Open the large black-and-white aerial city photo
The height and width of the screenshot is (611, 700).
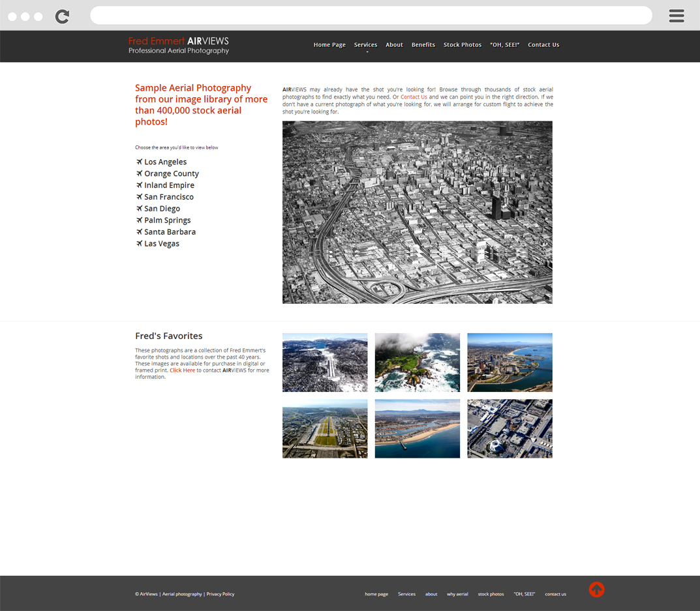[x=417, y=212]
